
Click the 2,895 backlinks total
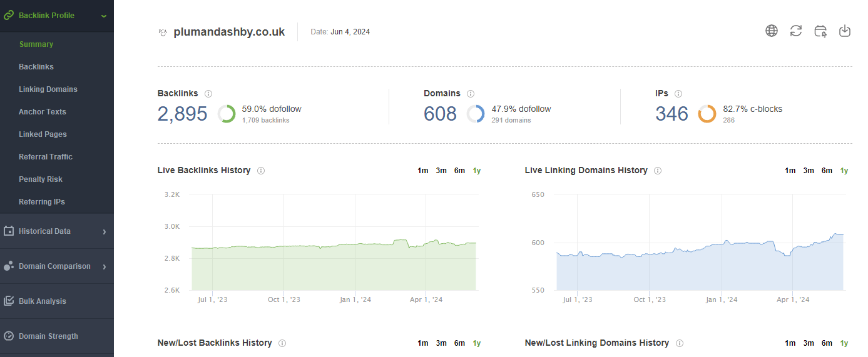coord(182,114)
